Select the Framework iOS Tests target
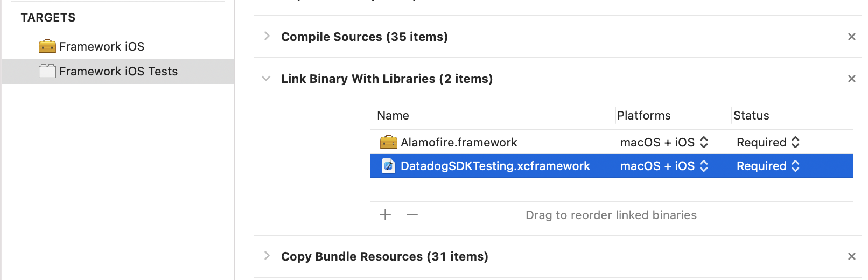 pos(118,71)
